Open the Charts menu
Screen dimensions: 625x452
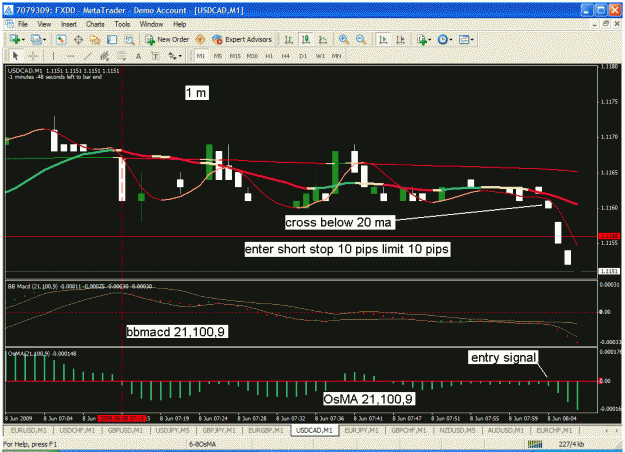coord(95,24)
